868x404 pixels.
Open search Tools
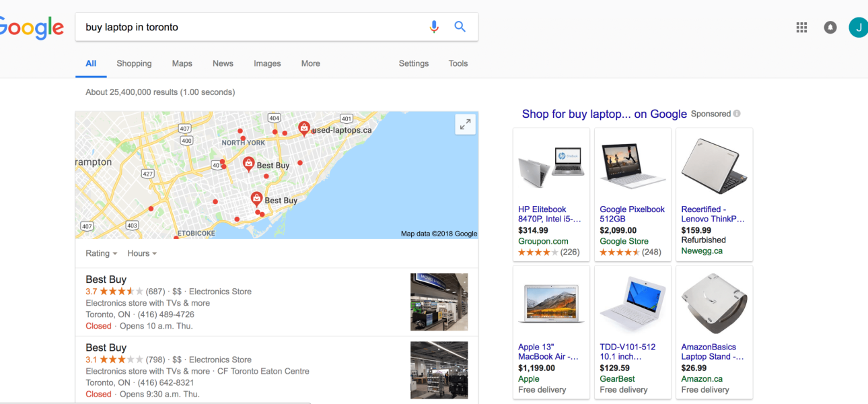(x=458, y=63)
